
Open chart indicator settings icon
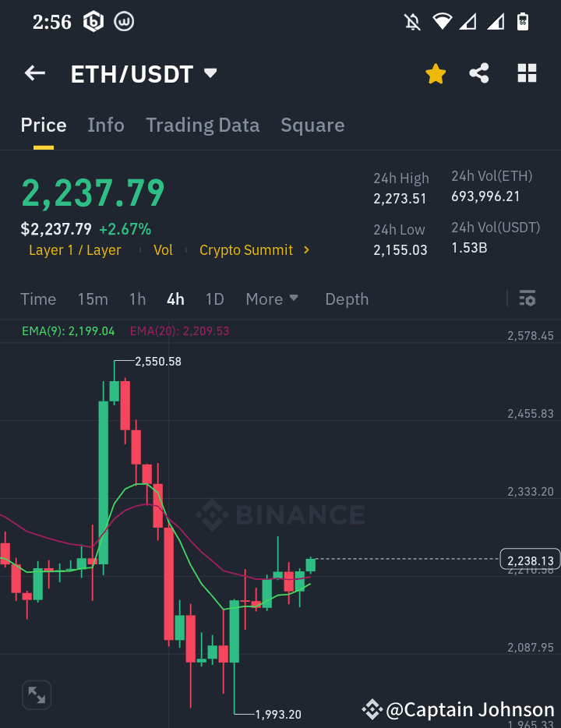527,299
